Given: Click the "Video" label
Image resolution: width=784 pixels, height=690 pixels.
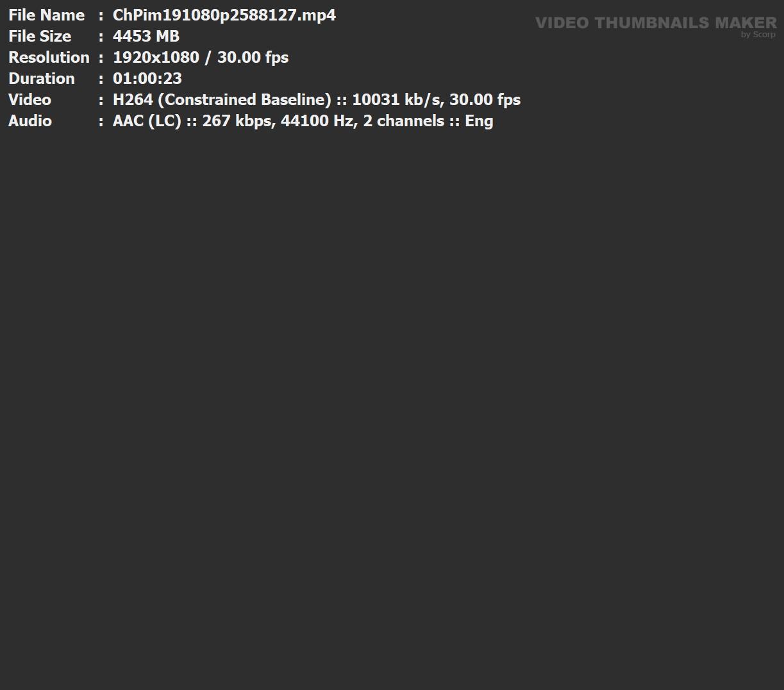Looking at the screenshot, I should [29, 99].
